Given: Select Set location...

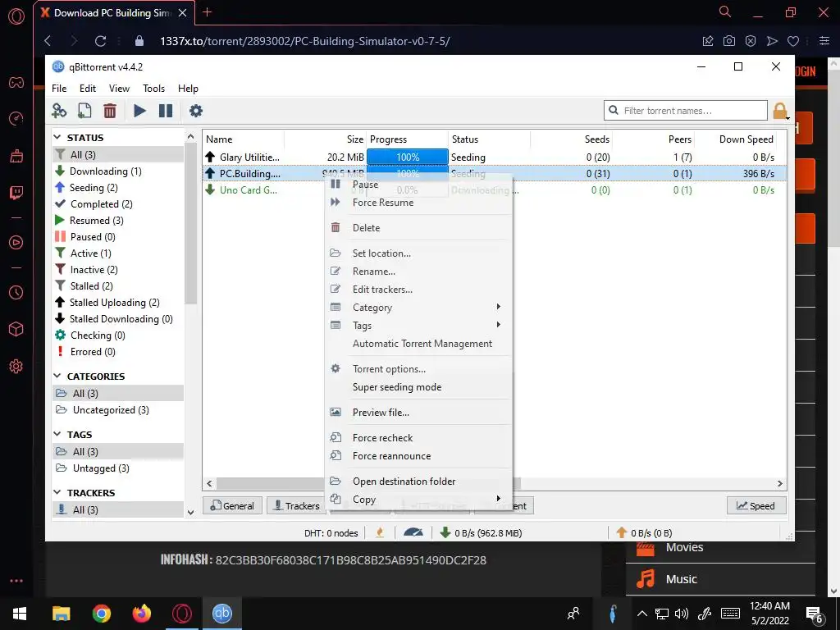Looking at the screenshot, I should pyautogui.click(x=418, y=253).
